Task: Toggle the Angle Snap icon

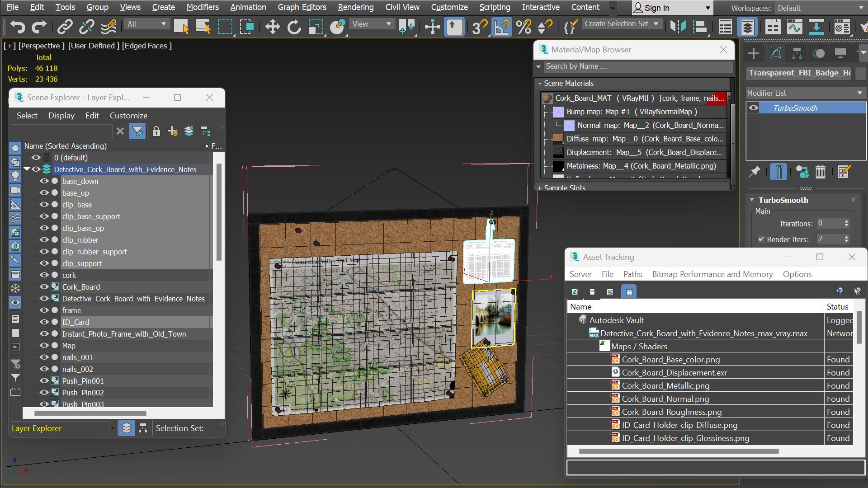Action: [502, 27]
